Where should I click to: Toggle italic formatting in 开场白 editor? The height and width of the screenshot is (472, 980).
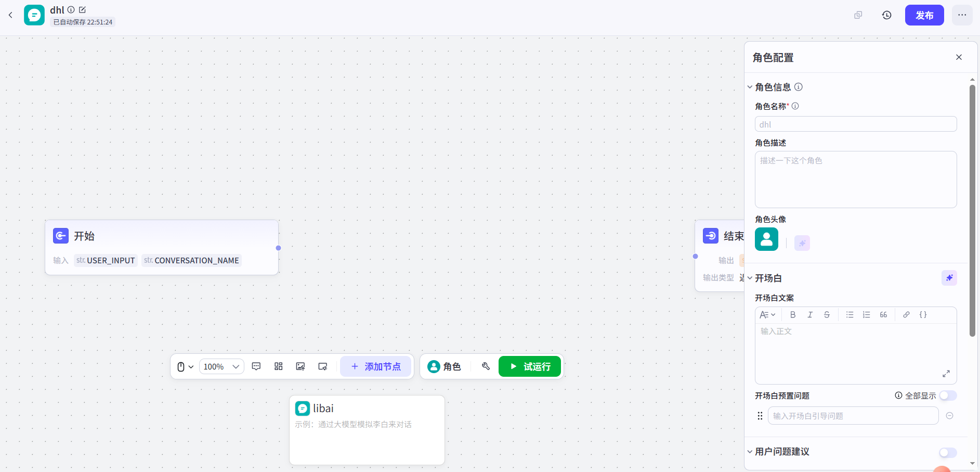(x=810, y=315)
